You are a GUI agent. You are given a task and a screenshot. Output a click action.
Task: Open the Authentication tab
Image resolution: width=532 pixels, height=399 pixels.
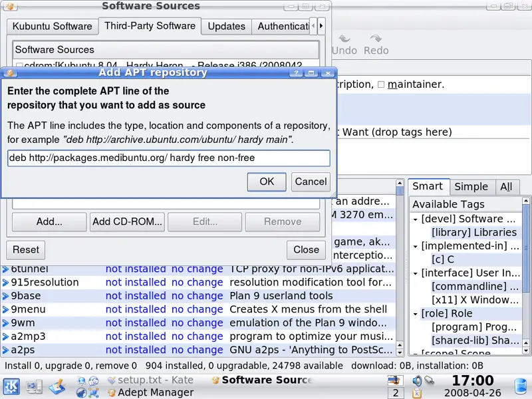[281, 27]
